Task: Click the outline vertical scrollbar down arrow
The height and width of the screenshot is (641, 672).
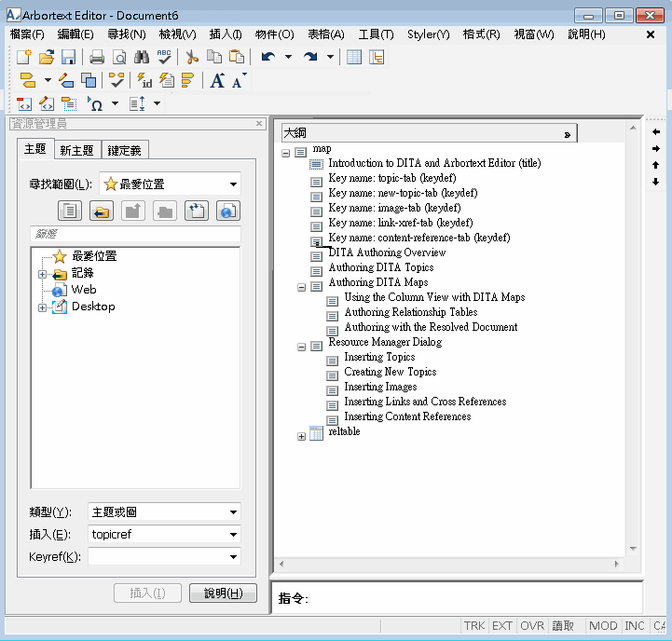Action: pos(633,549)
